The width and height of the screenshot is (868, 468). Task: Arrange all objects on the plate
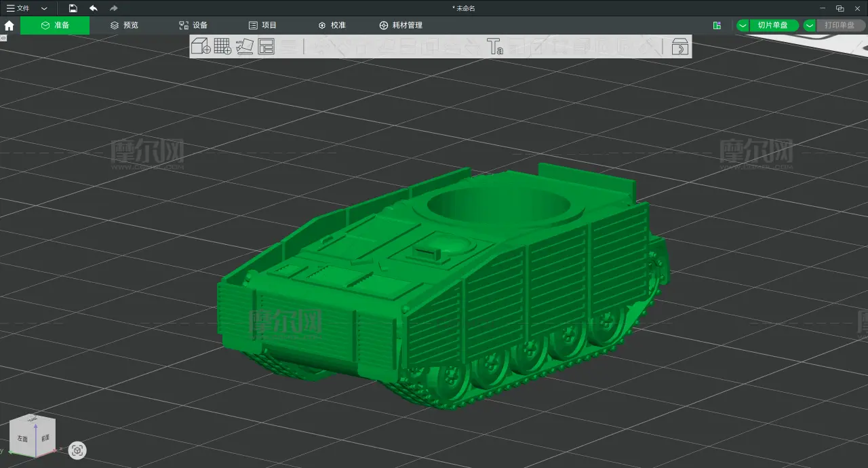266,46
